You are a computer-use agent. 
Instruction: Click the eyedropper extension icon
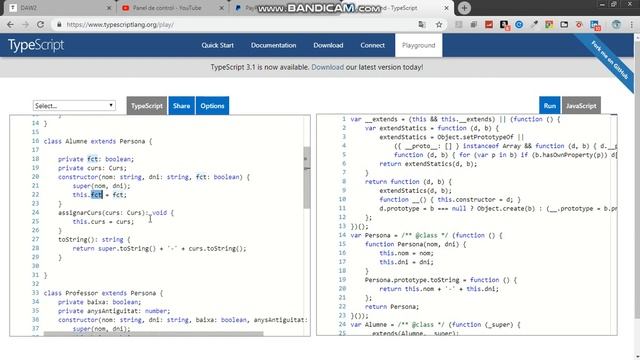[534, 24]
